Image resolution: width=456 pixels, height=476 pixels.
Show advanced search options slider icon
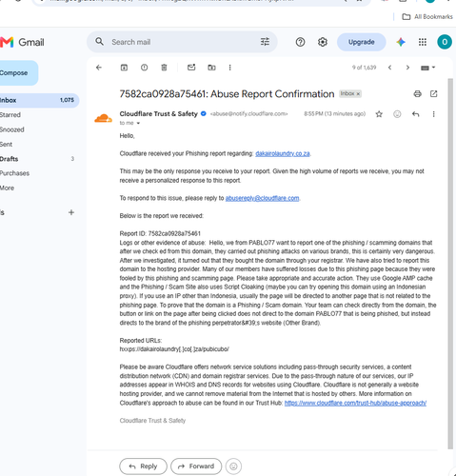tap(265, 42)
